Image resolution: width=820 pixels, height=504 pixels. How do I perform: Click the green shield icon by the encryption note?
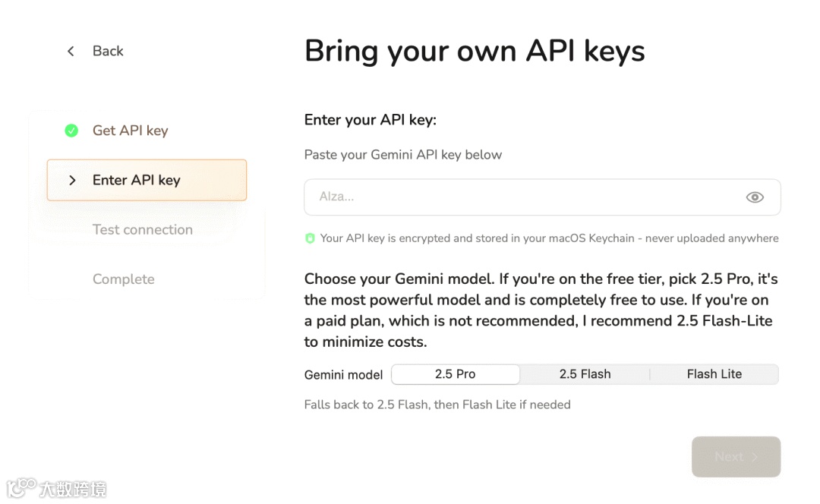pos(310,238)
